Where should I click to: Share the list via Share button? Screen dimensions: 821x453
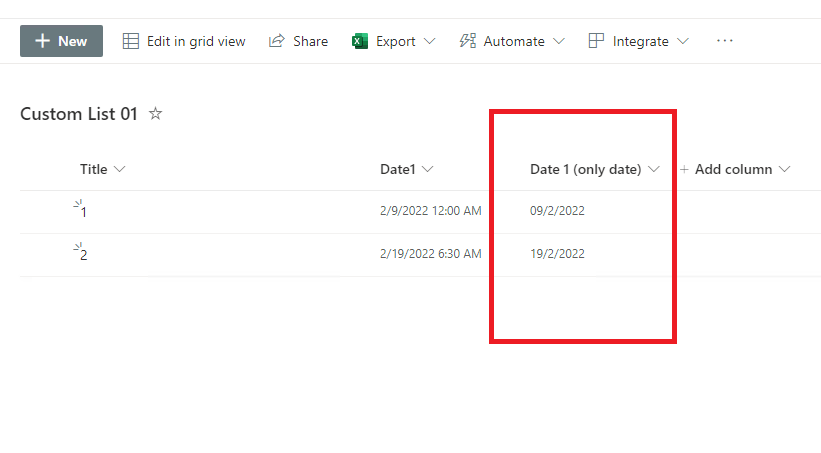(298, 41)
